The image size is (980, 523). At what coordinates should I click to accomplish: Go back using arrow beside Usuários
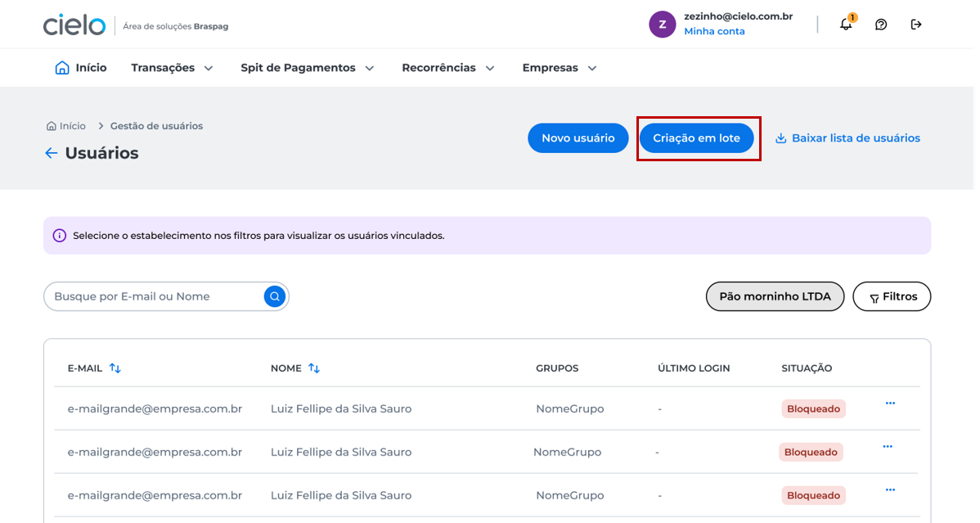51,153
